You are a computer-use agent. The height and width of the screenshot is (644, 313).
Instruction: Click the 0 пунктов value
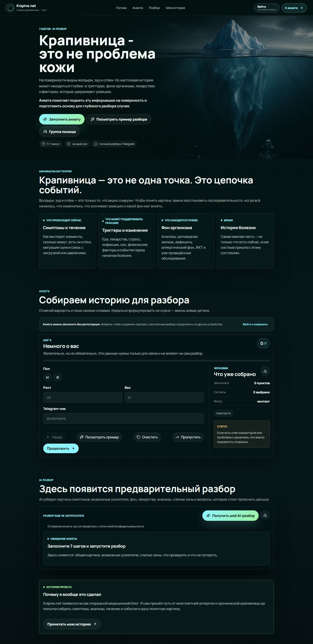262,383
